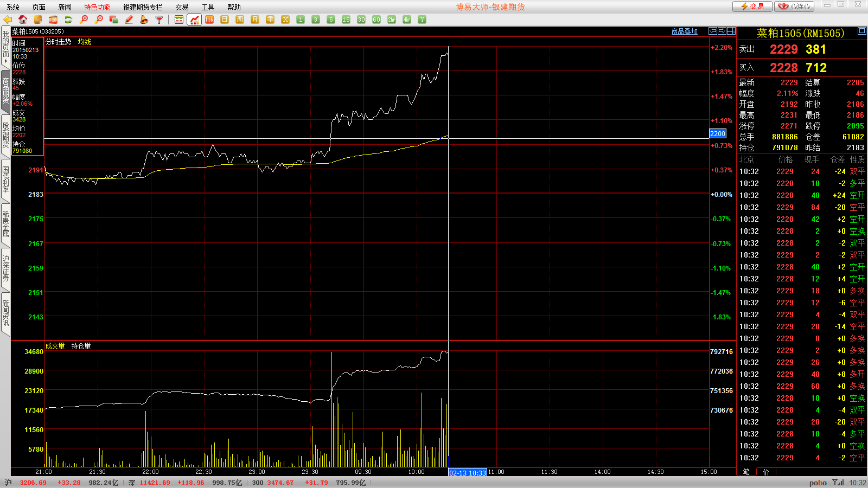Switch to the Tick chart view
This screenshot has width=868, height=488.
tap(209, 20)
